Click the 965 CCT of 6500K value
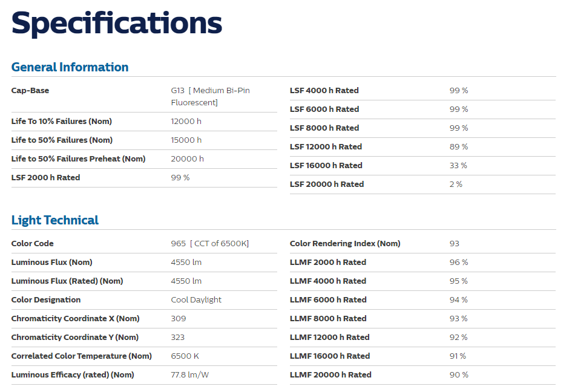Viewport: 575px width, 392px height. pos(210,244)
